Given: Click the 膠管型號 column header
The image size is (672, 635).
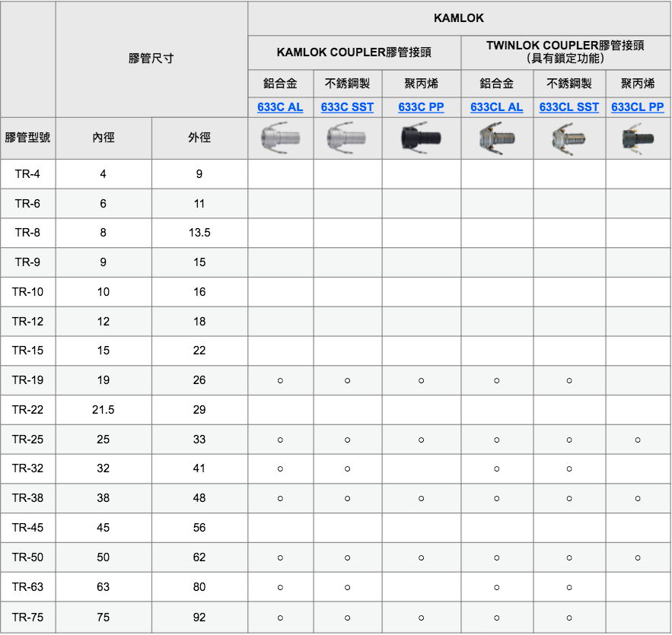Looking at the screenshot, I should 28,138.
